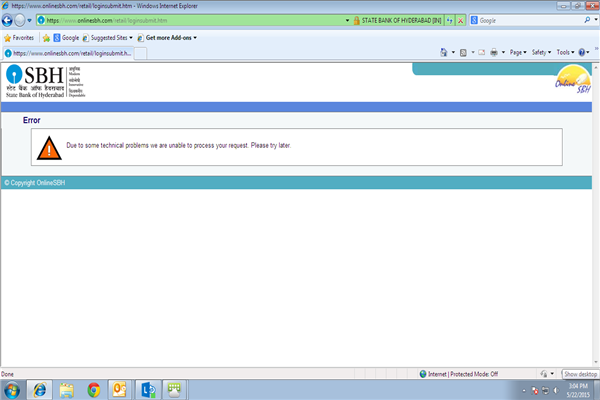The height and width of the screenshot is (400, 600).
Task: Click the Show desktop button
Action: 597,390
